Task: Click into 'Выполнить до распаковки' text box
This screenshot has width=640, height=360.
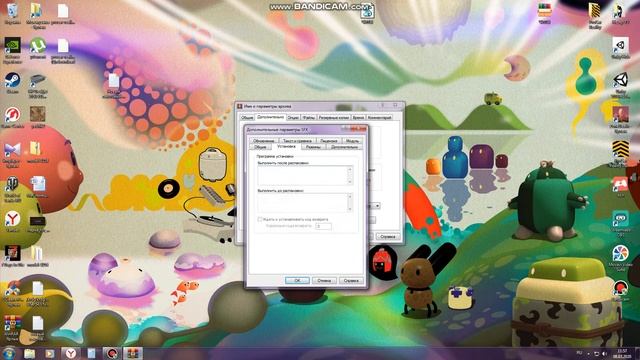Action: [302, 203]
